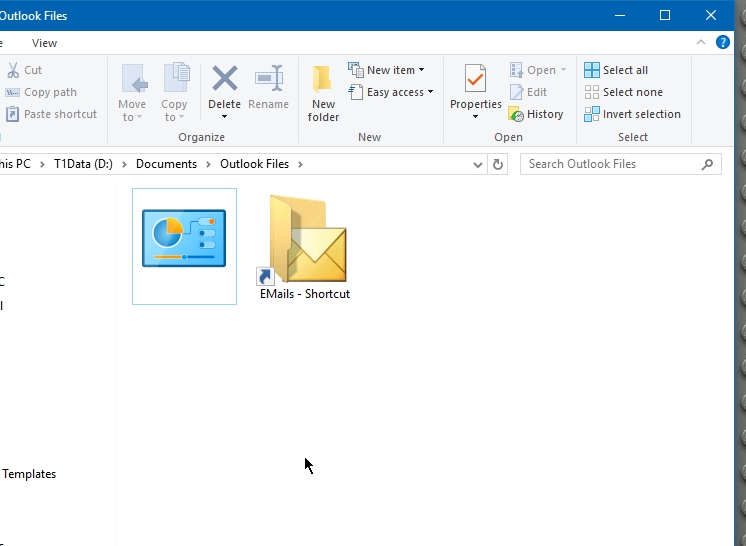This screenshot has width=746, height=546.
Task: Open the View ribbon tab
Action: point(44,43)
